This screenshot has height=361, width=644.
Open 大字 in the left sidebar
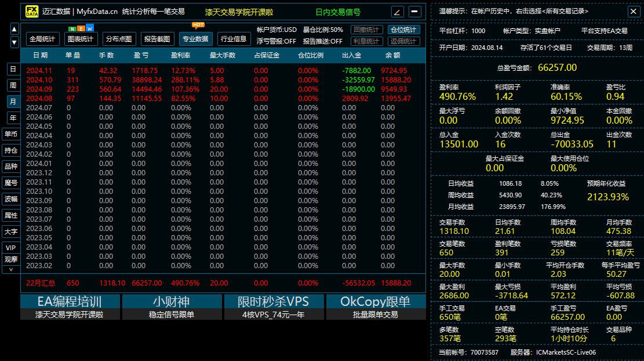click(11, 232)
